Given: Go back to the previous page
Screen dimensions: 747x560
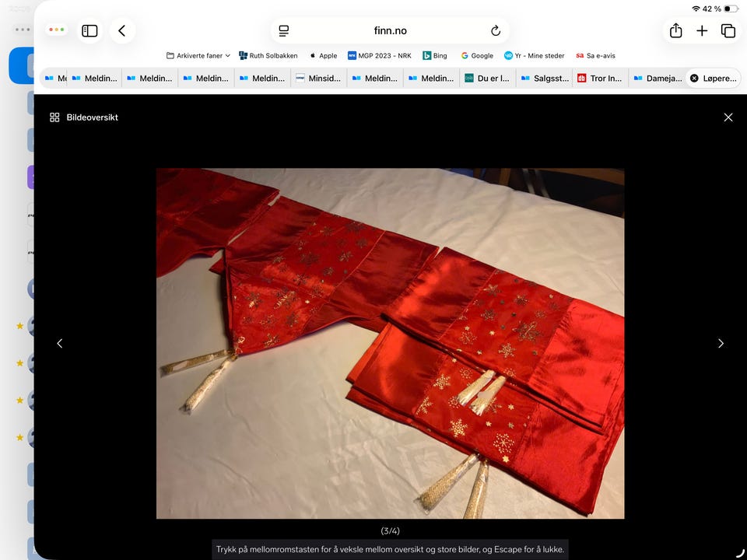Looking at the screenshot, I should point(122,31).
